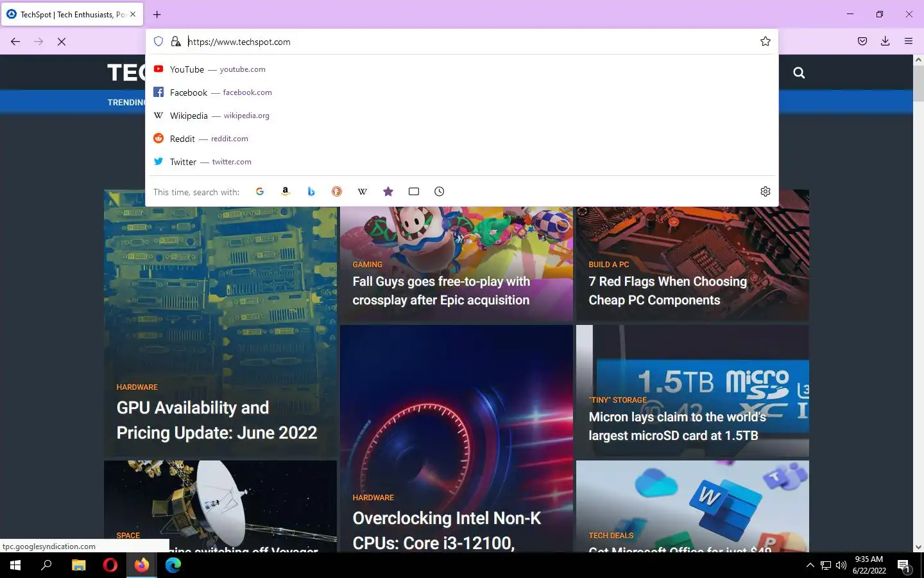The width and height of the screenshot is (924, 578).
Task: Open the Windows Start menu
Action: (x=15, y=565)
